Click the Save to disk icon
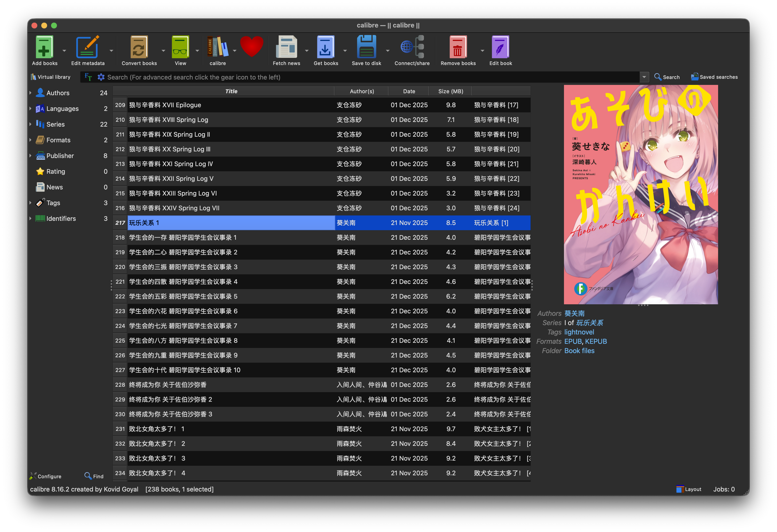This screenshot has height=532, width=777. [x=366, y=47]
